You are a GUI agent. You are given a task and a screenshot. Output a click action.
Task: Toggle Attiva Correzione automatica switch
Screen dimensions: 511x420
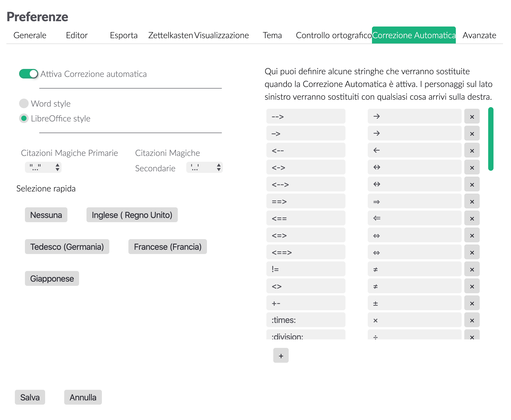click(28, 74)
